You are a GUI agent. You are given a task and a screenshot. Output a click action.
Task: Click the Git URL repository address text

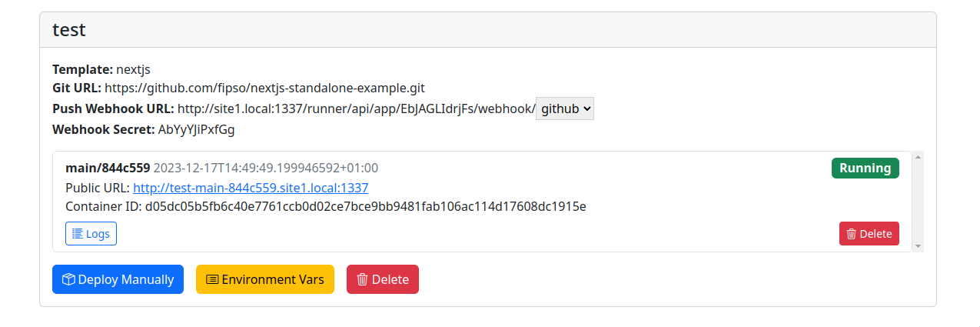(x=264, y=88)
